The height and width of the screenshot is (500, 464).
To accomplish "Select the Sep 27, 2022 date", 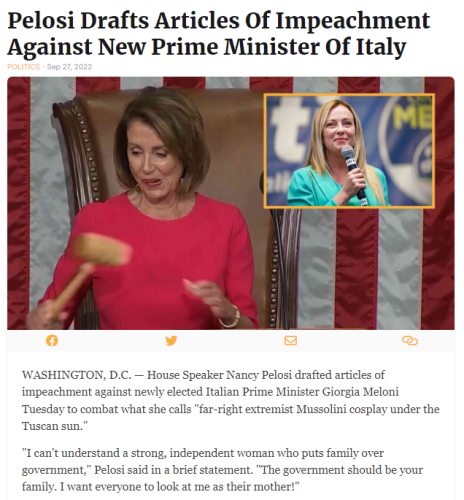I will 69,67.
